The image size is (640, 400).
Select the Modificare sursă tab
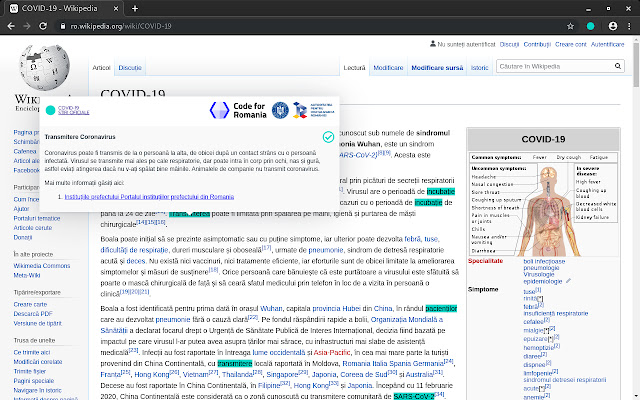(437, 67)
